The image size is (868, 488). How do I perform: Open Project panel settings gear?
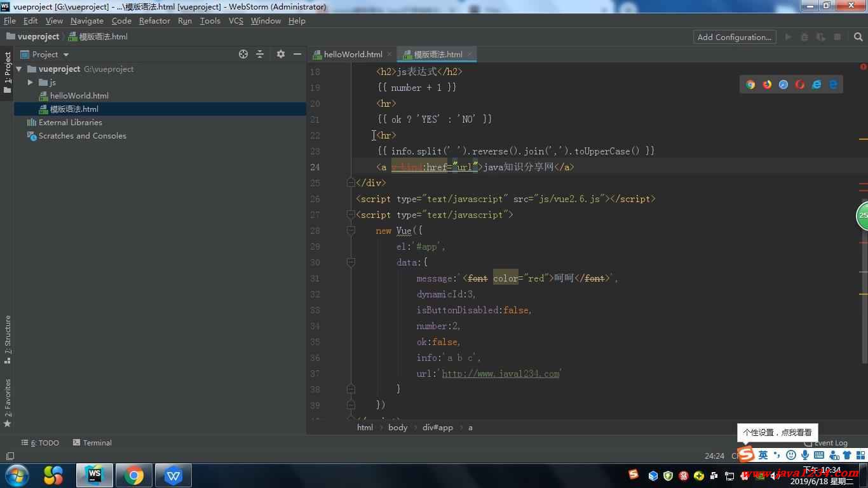pyautogui.click(x=281, y=55)
